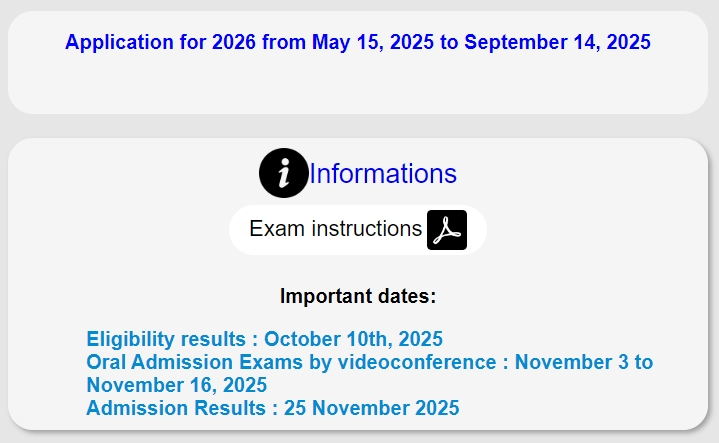The width and height of the screenshot is (719, 443).
Task: Click the Informations heading
Action: pos(383,173)
